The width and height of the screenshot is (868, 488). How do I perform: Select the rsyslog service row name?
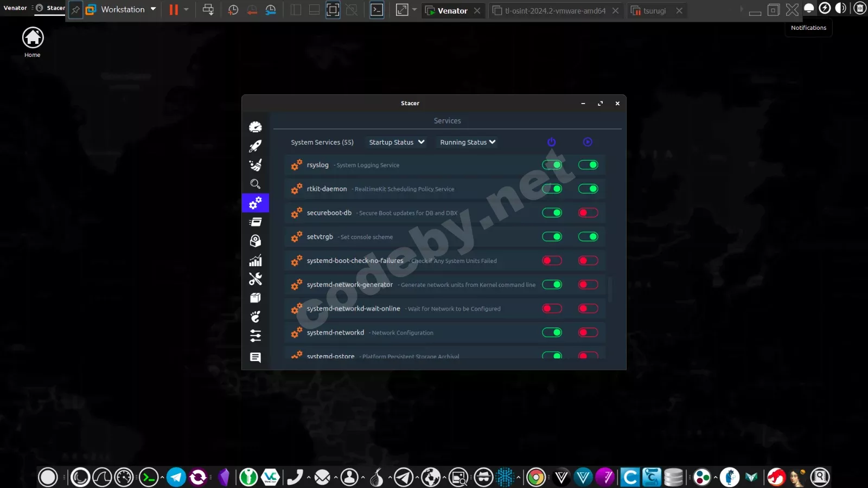(318, 165)
